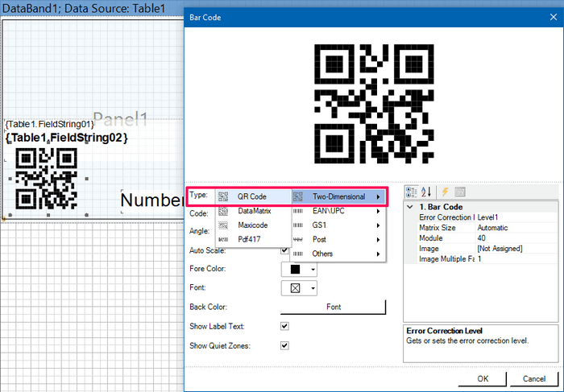
Task: Toggle the Auto Scale checkbox
Action: pyautogui.click(x=284, y=250)
